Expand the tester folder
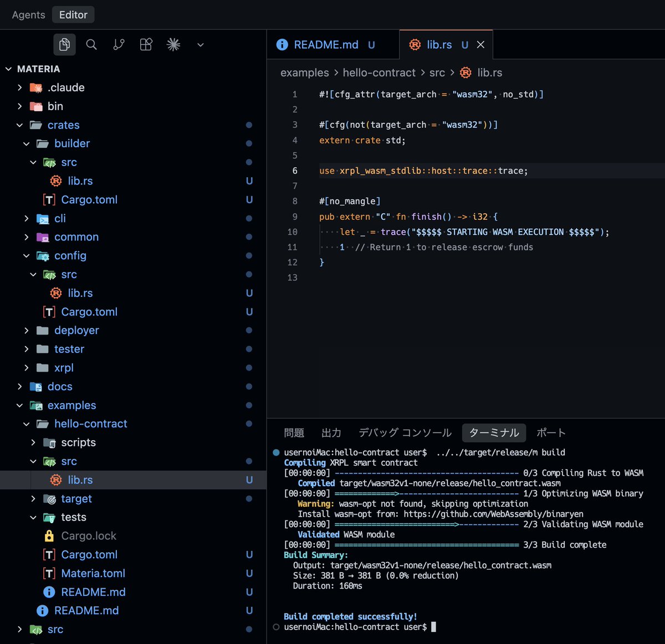This screenshot has height=644, width=665. (x=26, y=349)
